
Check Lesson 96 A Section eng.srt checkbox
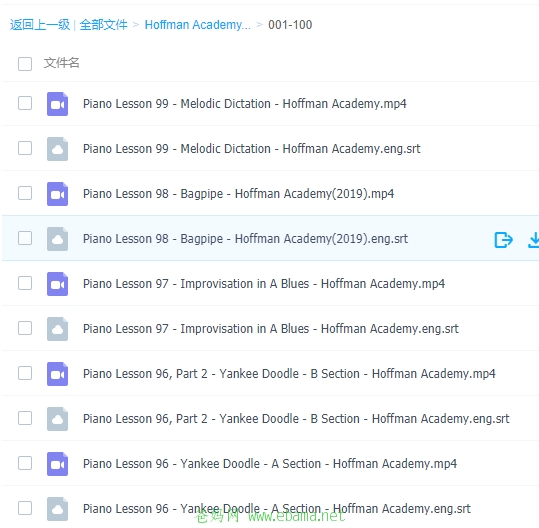[25, 508]
